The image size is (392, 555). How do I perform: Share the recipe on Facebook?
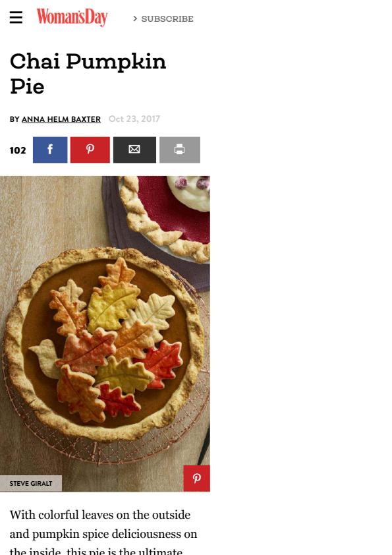[50, 150]
